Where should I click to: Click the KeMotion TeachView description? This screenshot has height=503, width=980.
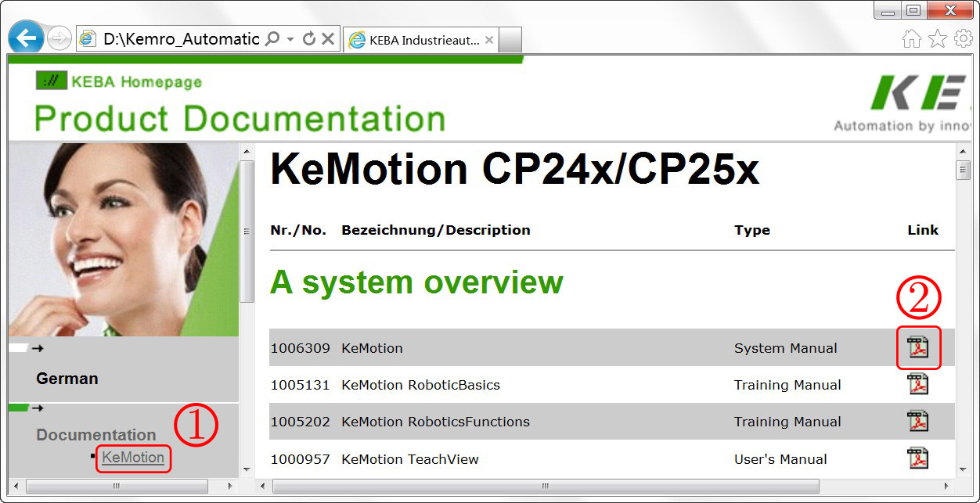pyautogui.click(x=409, y=459)
